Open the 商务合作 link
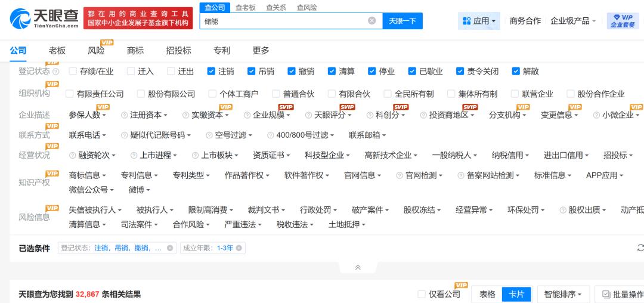Viewport: 644px width, 303px height. click(525, 21)
